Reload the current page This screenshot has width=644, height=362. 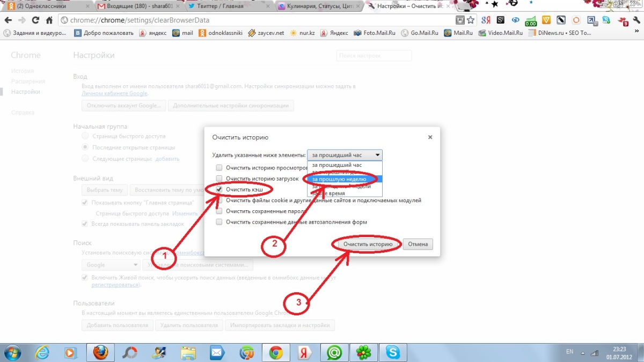coord(35,20)
